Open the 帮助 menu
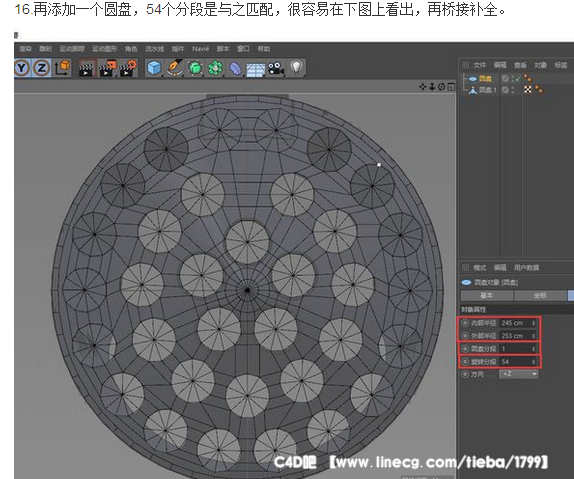The image size is (574, 479). (263, 49)
